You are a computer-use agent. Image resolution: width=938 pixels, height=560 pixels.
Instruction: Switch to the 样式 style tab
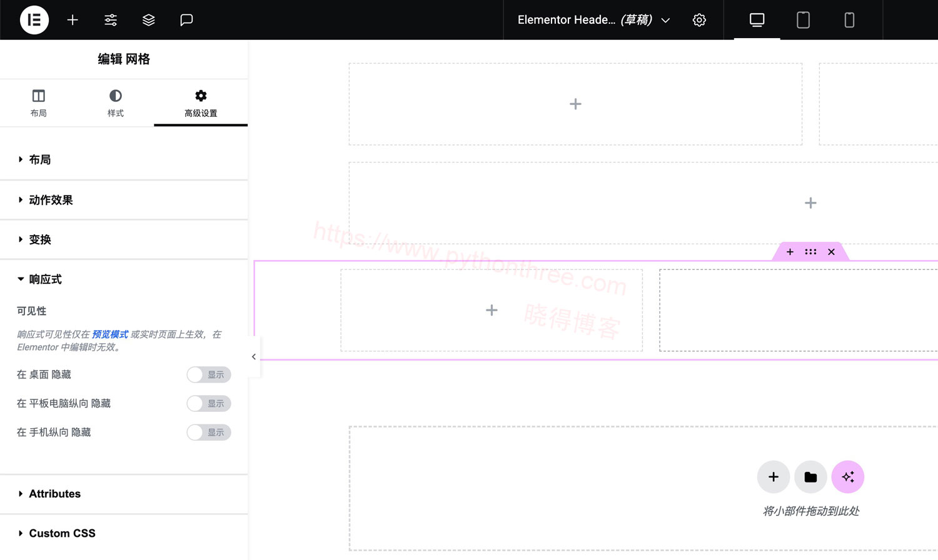pyautogui.click(x=116, y=103)
